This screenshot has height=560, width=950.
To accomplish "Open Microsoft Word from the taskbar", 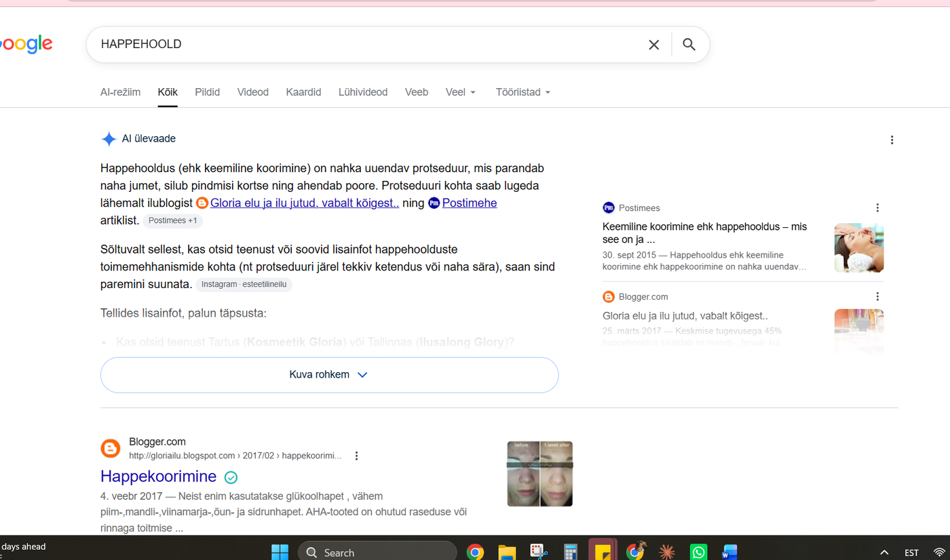I will (x=729, y=552).
